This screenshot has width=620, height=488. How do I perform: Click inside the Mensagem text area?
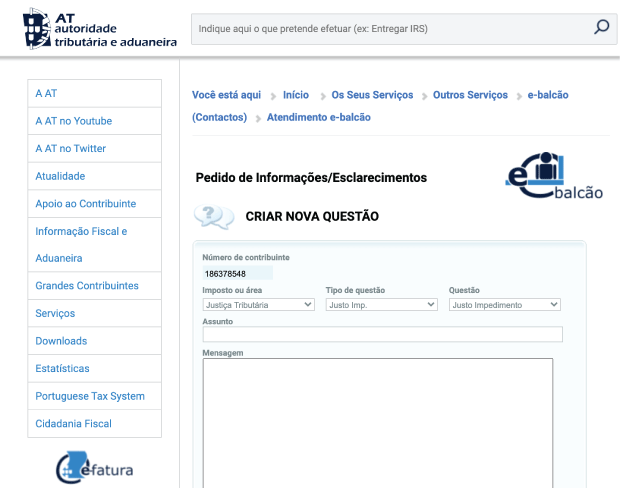[377, 420]
